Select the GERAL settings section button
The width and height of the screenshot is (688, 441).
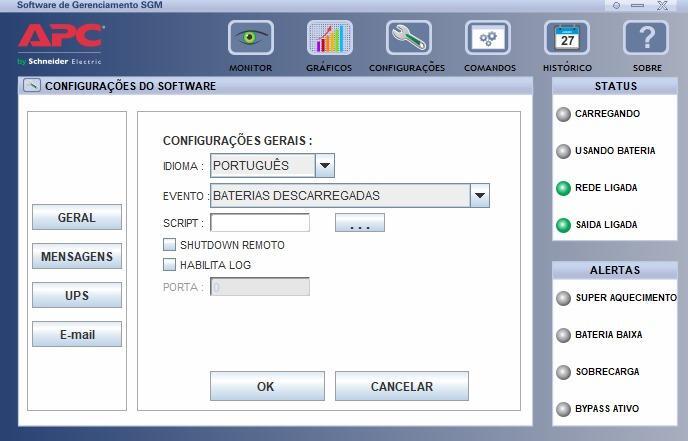77,217
